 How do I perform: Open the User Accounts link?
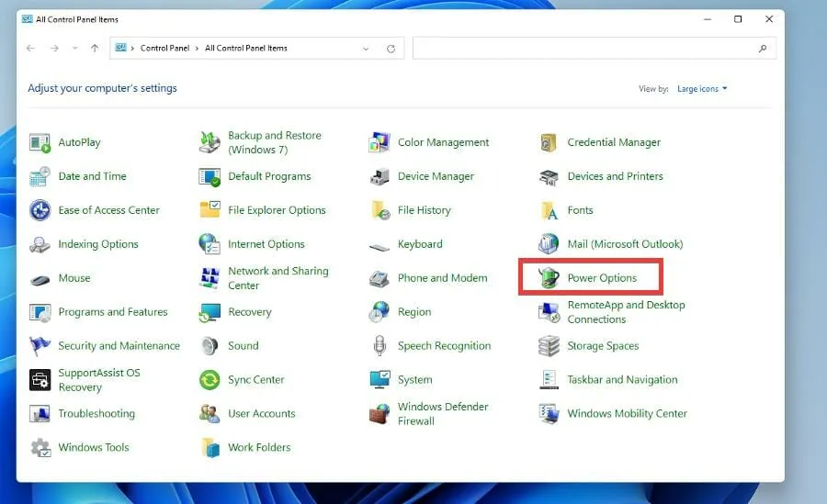coord(261,414)
